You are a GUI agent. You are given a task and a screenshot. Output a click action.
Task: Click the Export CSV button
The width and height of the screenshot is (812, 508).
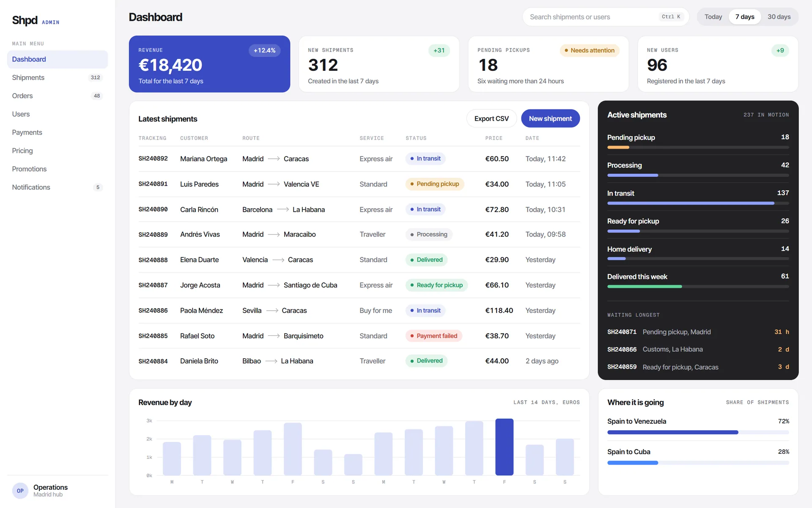point(491,119)
